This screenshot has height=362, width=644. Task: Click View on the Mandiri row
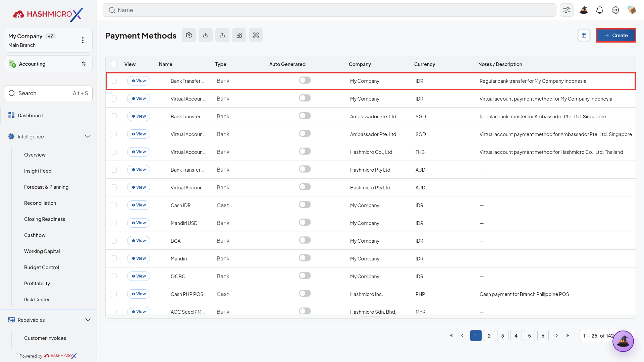click(x=139, y=258)
